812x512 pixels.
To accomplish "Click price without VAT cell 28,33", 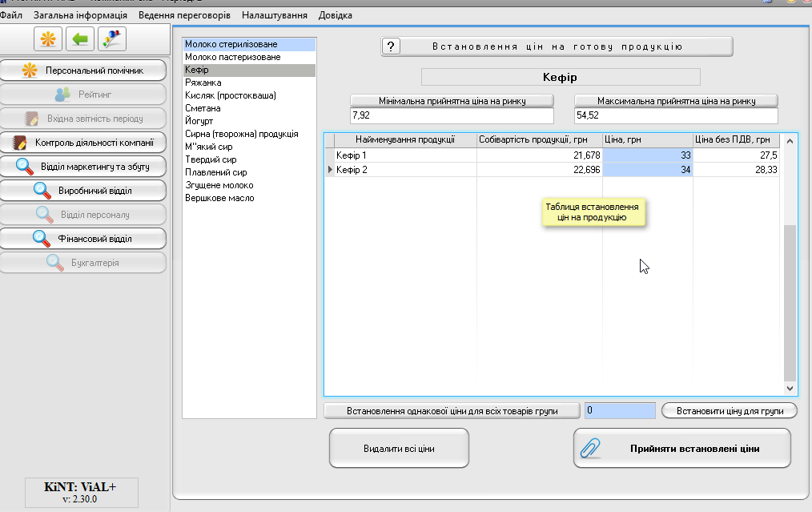I will 736,169.
